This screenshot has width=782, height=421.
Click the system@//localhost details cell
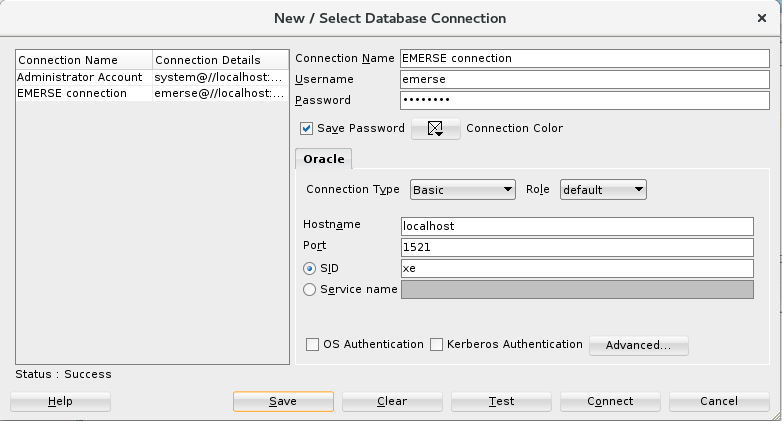pyautogui.click(x=220, y=77)
